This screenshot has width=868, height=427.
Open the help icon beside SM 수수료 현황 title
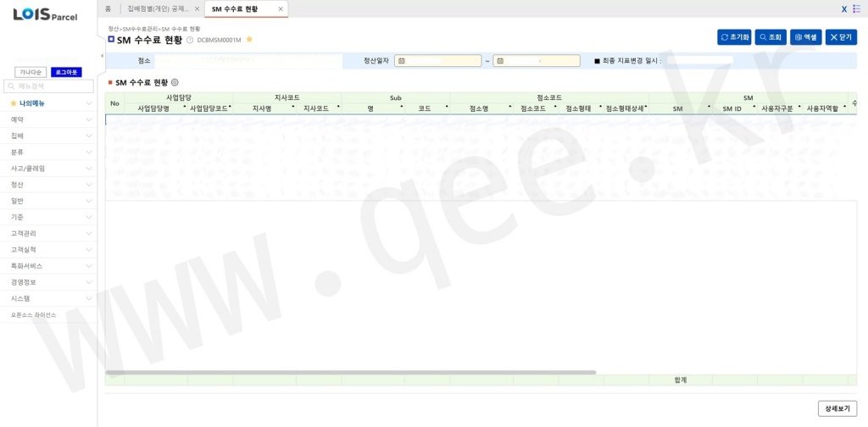190,40
